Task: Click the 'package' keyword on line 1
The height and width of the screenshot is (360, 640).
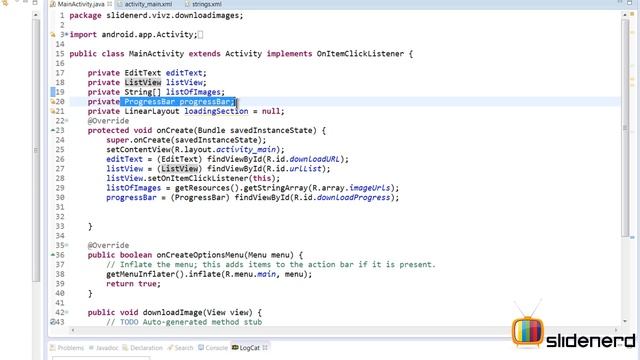Action: coord(85,16)
